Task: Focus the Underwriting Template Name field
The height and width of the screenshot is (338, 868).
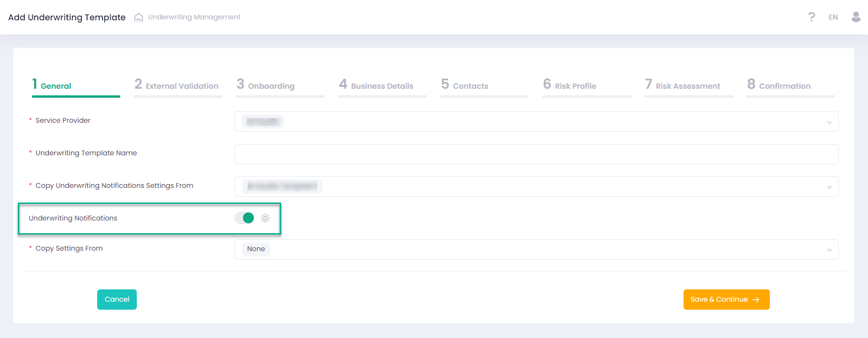Action: (536, 154)
